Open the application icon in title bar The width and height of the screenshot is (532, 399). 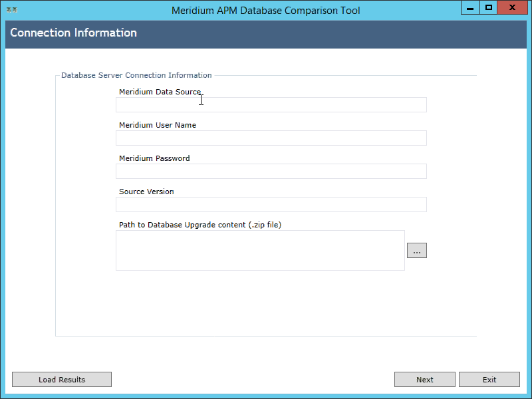pos(12,10)
